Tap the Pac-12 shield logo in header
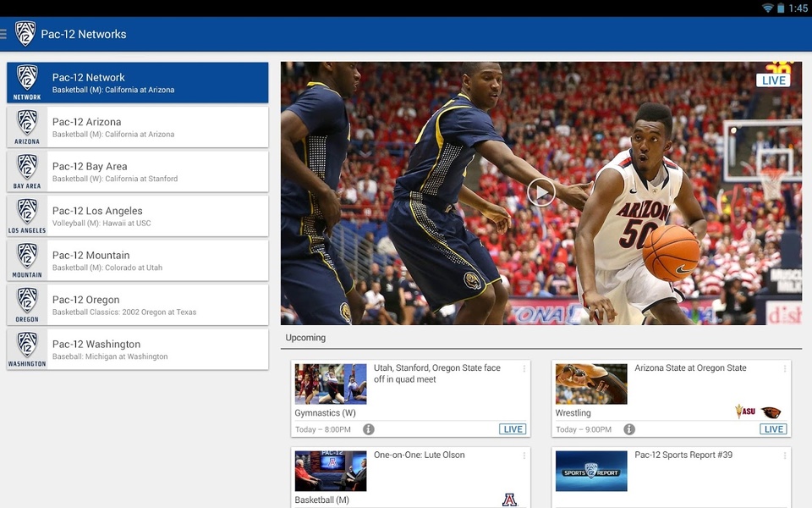812x508 pixels. tap(25, 34)
